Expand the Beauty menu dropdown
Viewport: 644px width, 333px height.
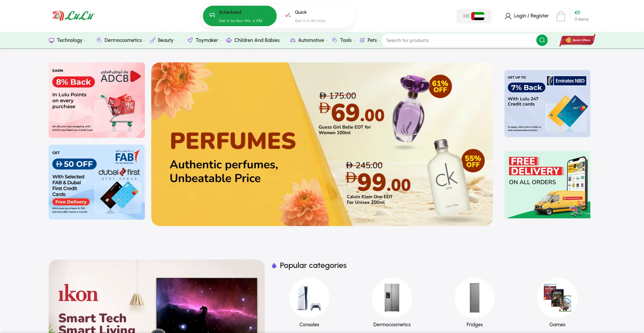click(x=163, y=40)
